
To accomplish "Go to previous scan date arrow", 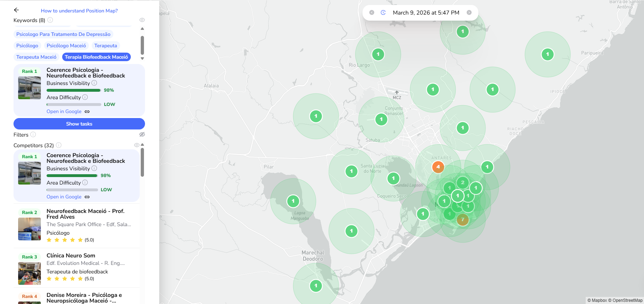I will click(372, 12).
